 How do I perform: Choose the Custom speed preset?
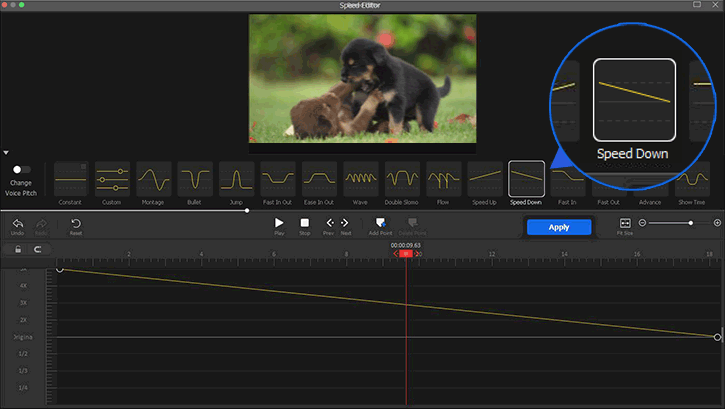click(112, 179)
